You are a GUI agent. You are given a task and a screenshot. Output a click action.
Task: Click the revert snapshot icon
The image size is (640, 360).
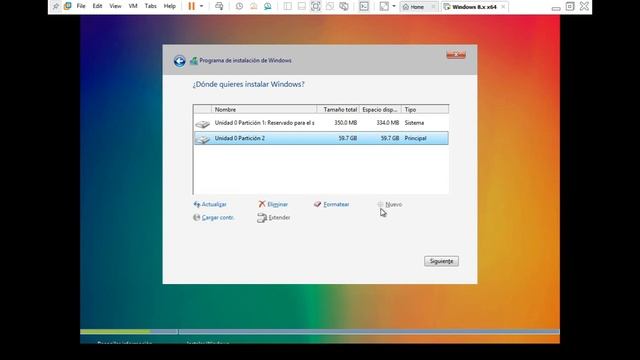coord(253,6)
